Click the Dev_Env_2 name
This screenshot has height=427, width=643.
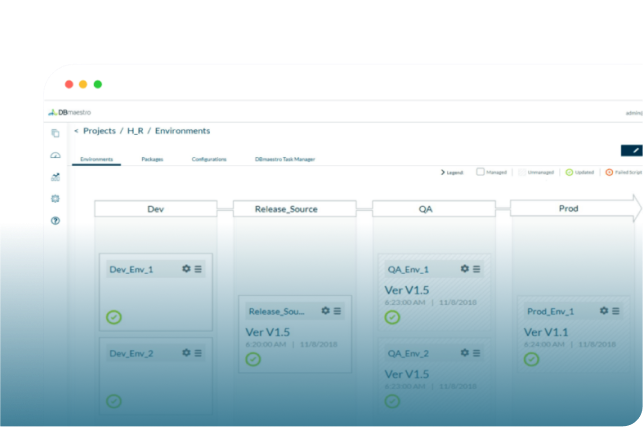point(131,354)
